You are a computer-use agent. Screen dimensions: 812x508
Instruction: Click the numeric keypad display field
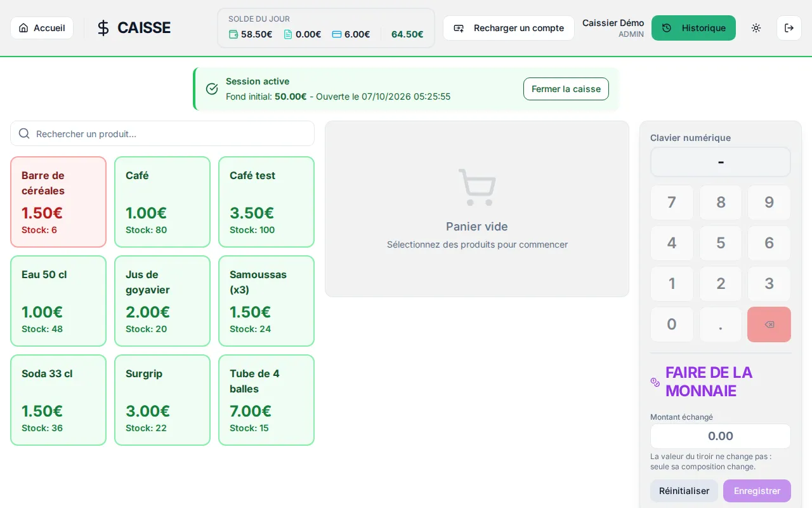coord(721,162)
